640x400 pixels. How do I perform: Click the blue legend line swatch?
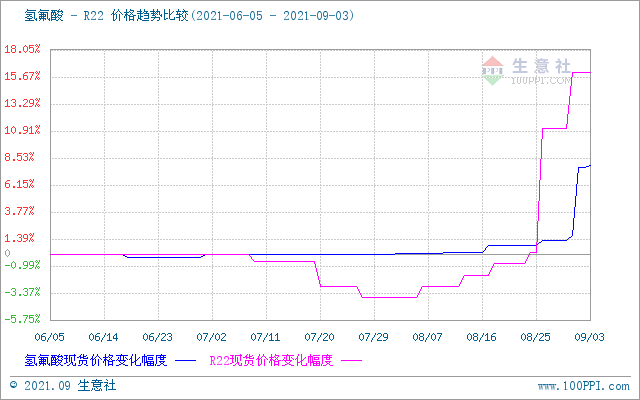(185, 361)
